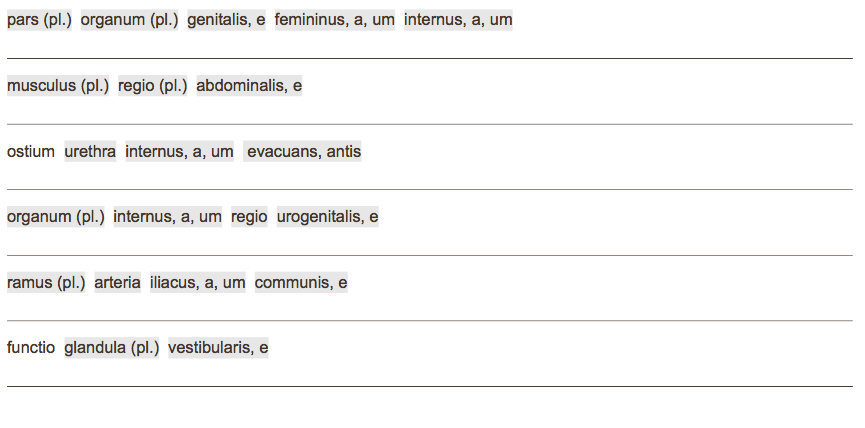
Task: Click "internus, a, um" beside "urethra"
Action: click(179, 151)
